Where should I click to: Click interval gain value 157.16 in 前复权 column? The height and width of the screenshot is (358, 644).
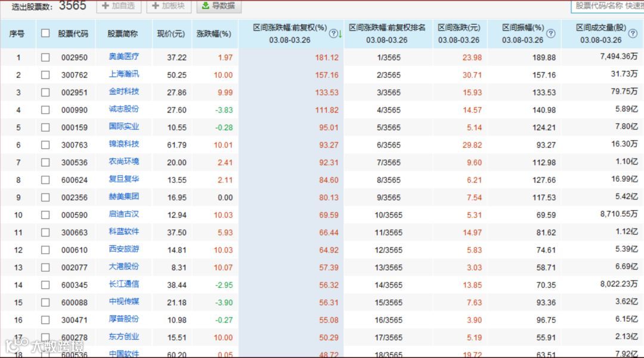[327, 76]
